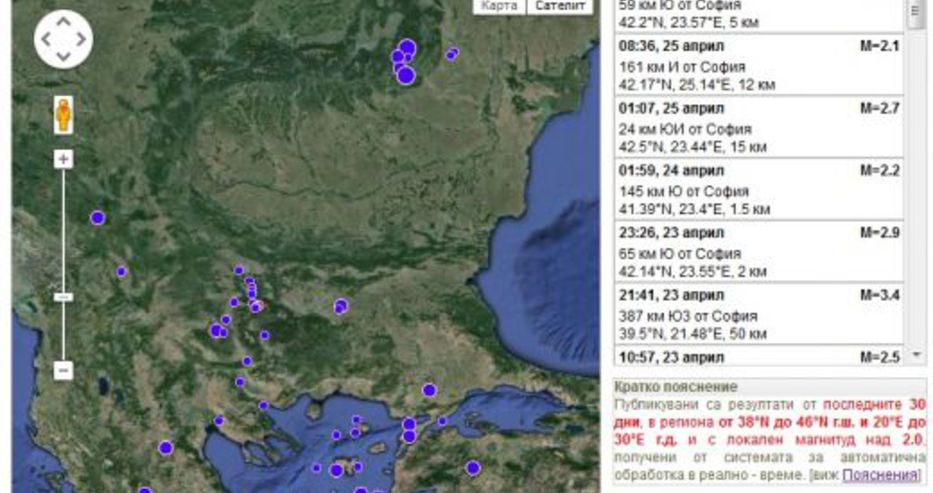This screenshot has width=933, height=493.
Task: Select the 21:41, 23 април M=3.4 earthquake entry
Action: 759,313
